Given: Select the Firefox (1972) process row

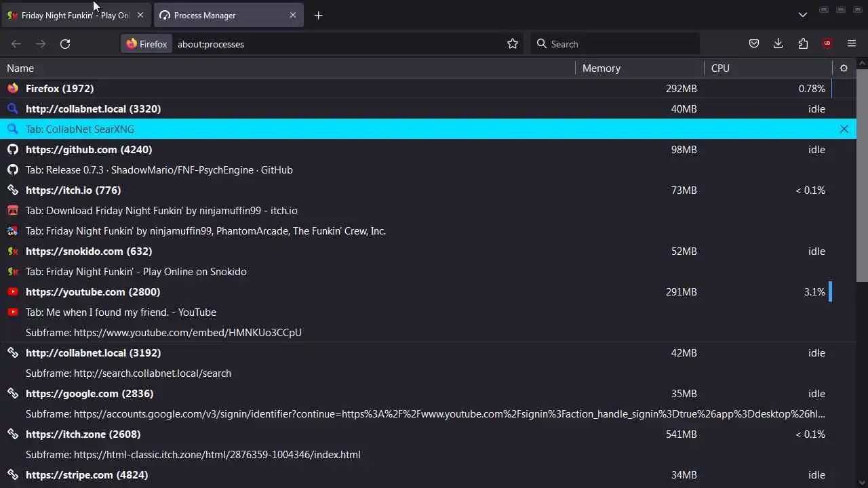Looking at the screenshot, I should tap(428, 88).
